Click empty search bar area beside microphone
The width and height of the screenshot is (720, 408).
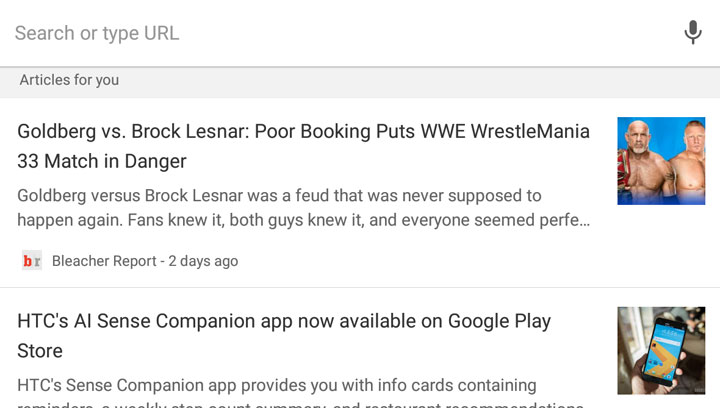500,33
